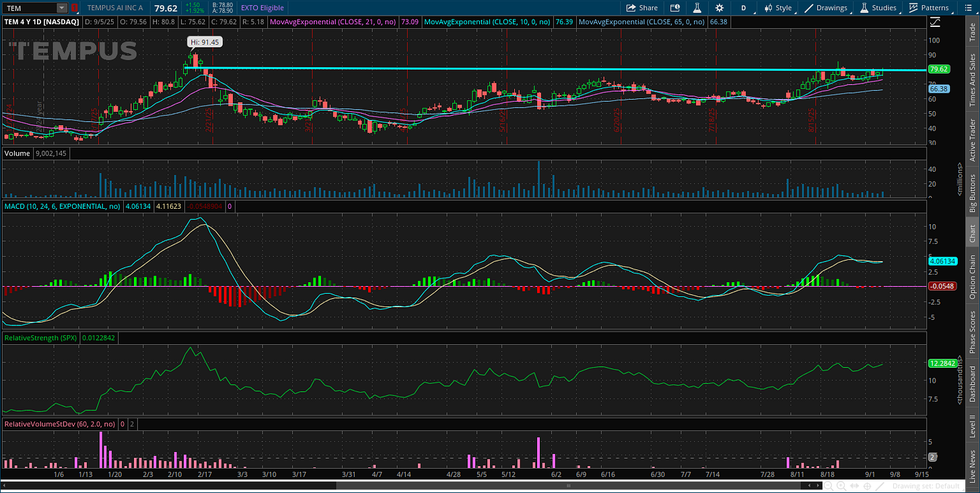
Task: Click the RelativeStrength (SPX) study label
Action: click(x=41, y=337)
